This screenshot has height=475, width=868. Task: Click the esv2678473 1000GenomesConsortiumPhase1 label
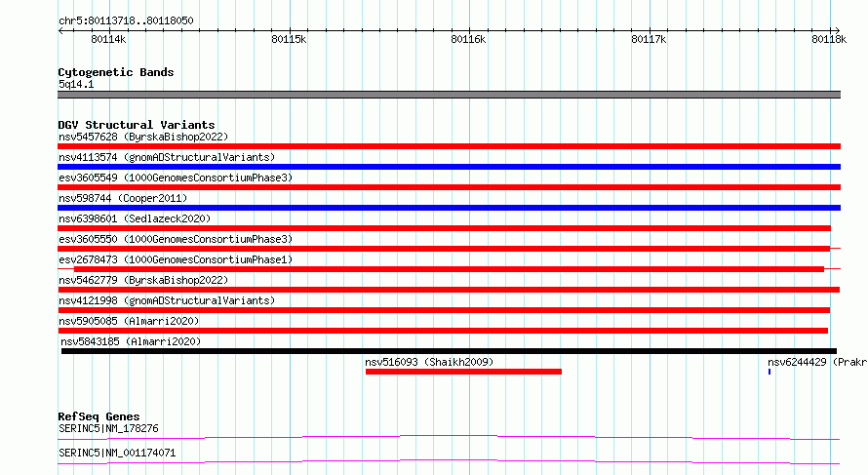point(176,259)
